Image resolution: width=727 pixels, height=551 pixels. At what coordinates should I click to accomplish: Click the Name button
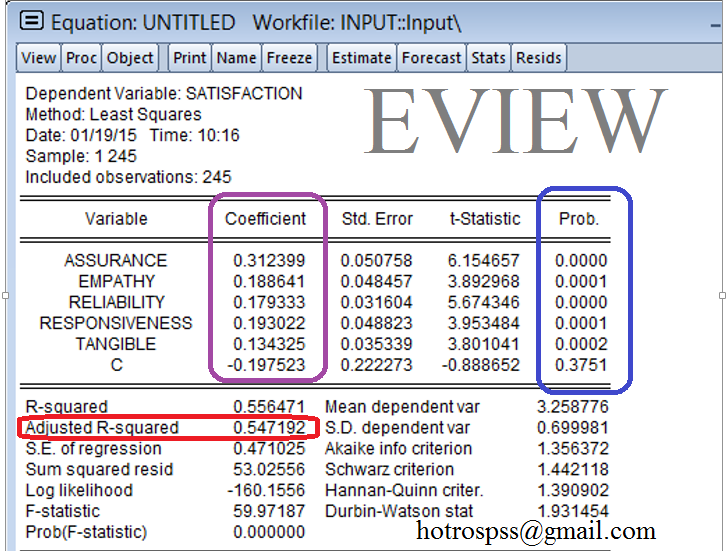[x=236, y=58]
